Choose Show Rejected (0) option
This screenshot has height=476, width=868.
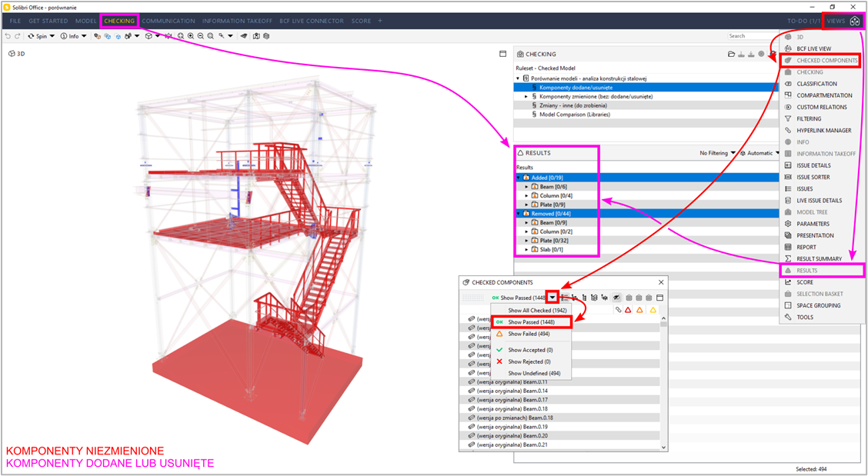click(x=532, y=361)
